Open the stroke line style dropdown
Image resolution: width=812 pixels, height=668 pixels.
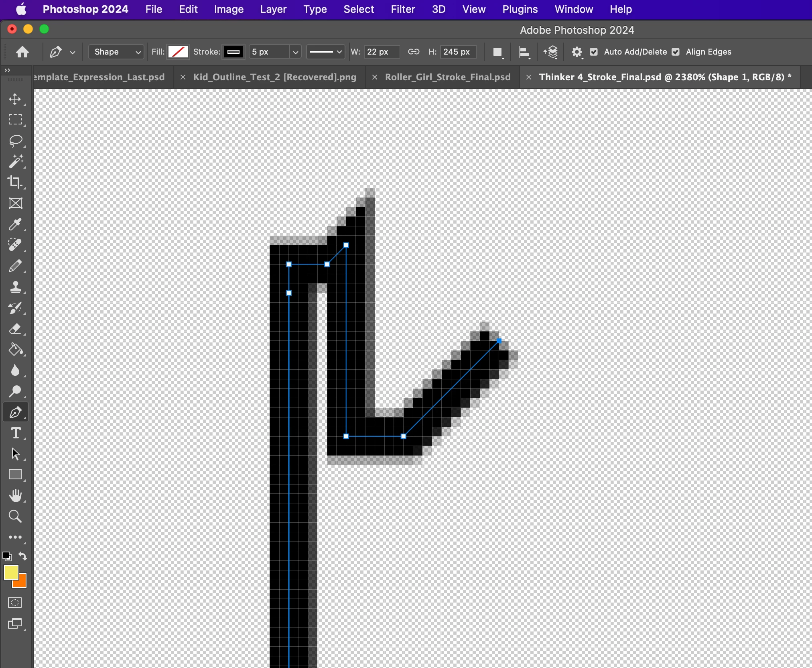(x=325, y=52)
